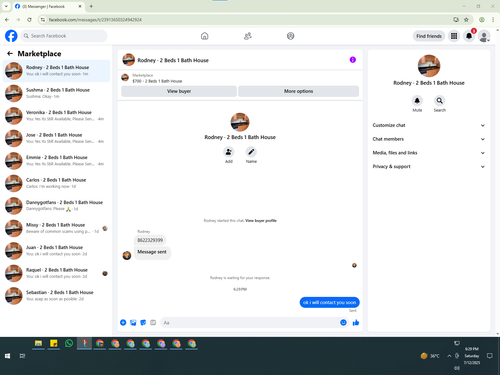Open new browser tab
The image size is (500, 375).
[x=91, y=6]
